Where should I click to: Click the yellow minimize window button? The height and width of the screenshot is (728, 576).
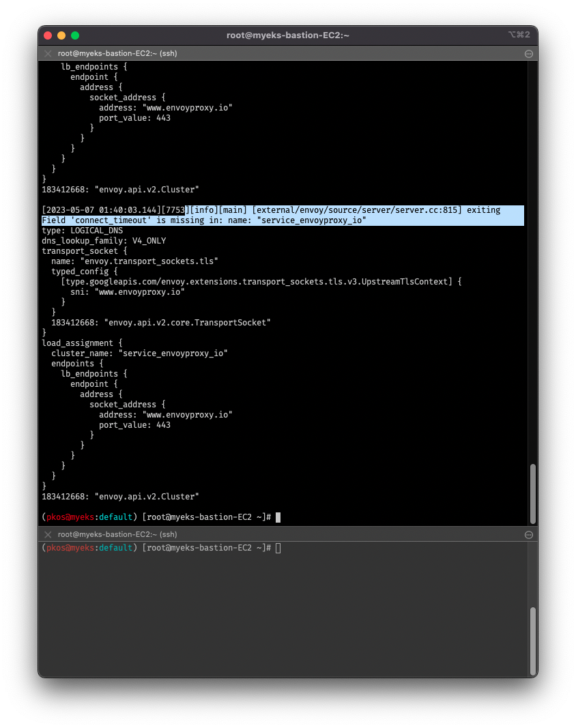pyautogui.click(x=61, y=35)
